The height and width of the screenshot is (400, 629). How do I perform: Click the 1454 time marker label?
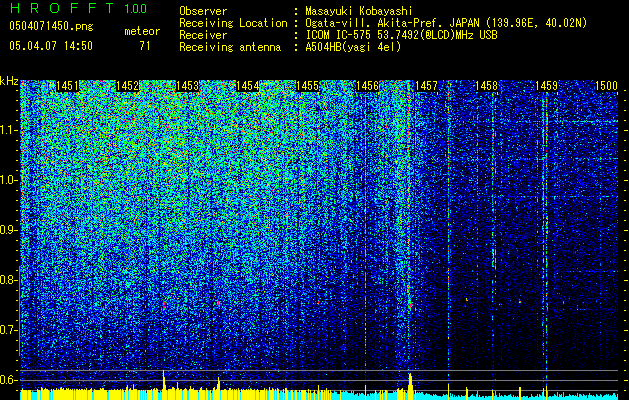click(x=248, y=86)
